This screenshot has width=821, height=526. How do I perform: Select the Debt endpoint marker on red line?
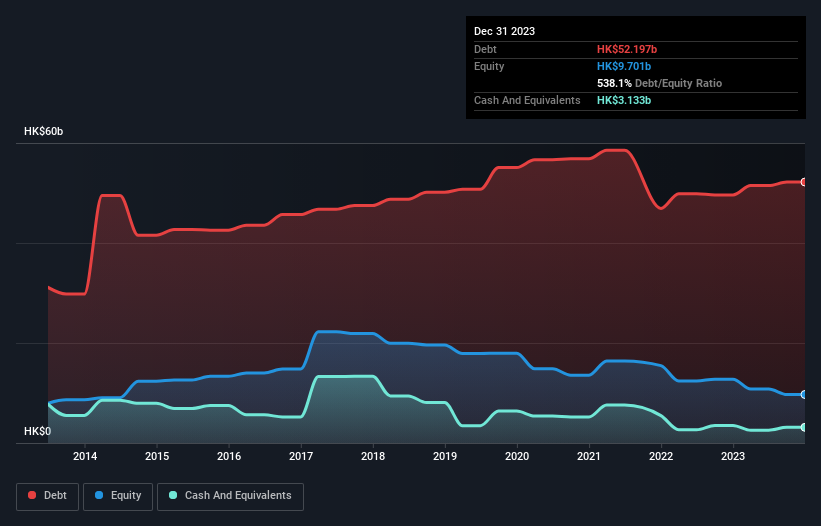click(804, 182)
